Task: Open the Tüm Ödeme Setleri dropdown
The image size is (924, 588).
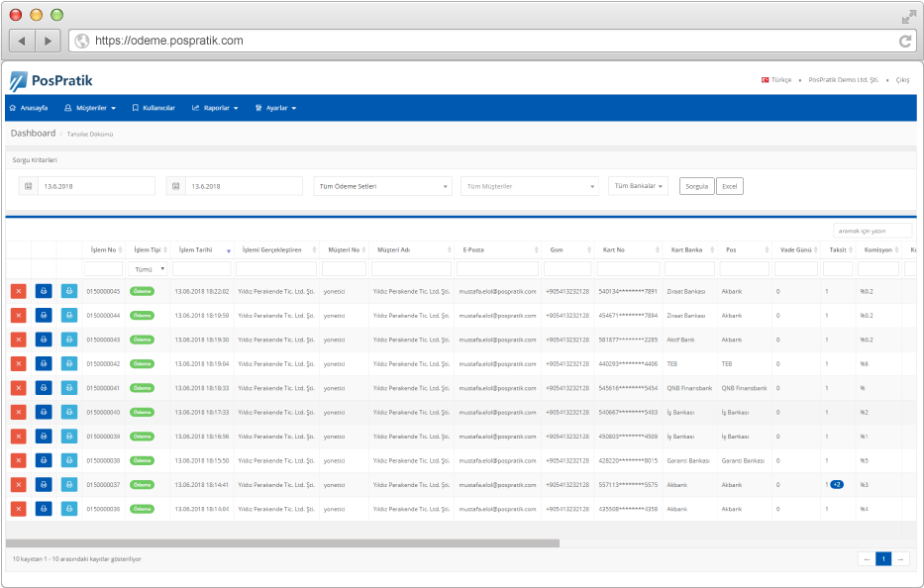Action: 383,186
